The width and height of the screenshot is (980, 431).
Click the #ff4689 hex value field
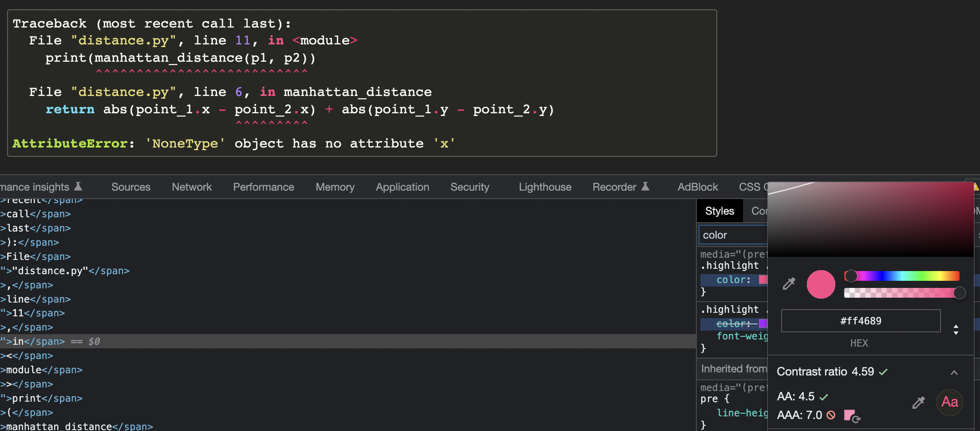coord(861,321)
